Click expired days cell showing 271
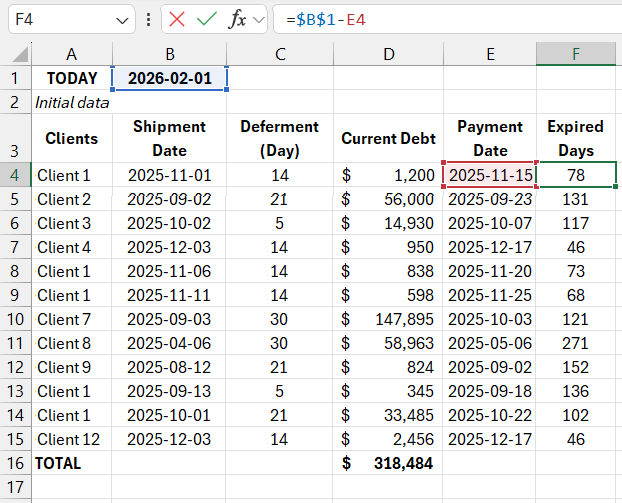622x503 pixels. [x=576, y=343]
